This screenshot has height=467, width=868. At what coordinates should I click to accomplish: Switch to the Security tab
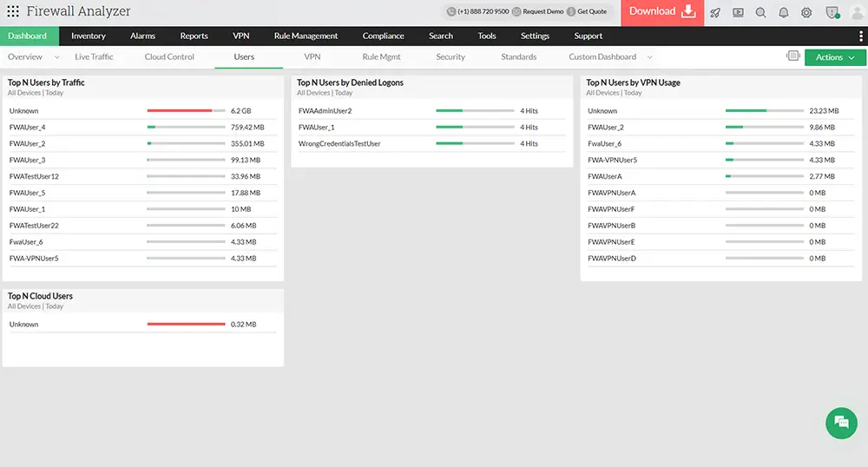pyautogui.click(x=450, y=57)
